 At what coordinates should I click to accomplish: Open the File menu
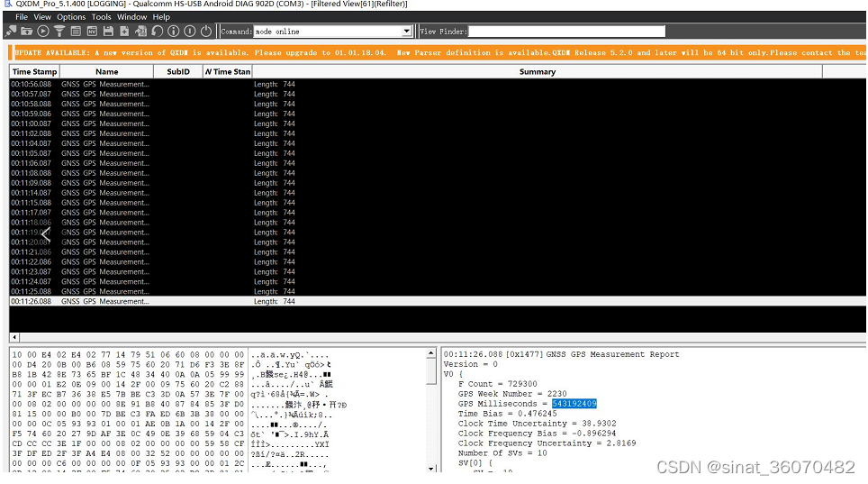pos(22,17)
